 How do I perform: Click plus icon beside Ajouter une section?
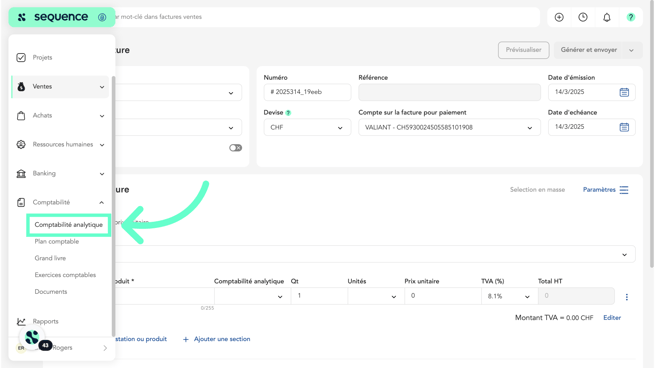tap(186, 339)
